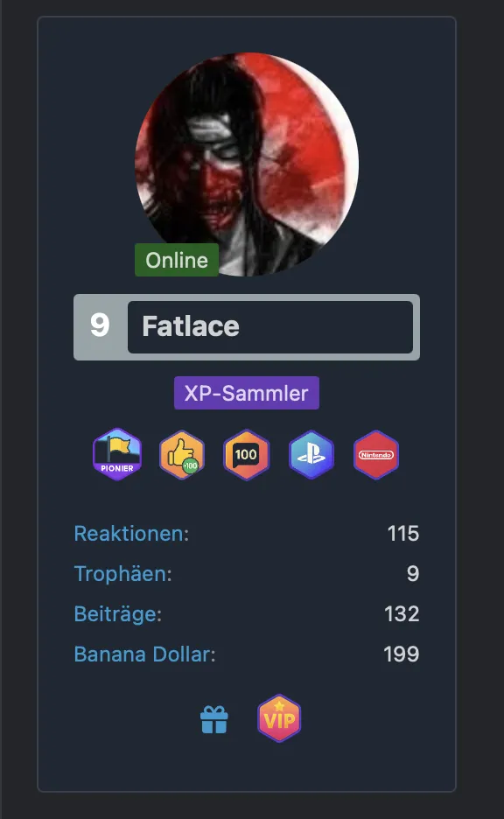The image size is (504, 819).
Task: Select the 100 posts speech bubble badge
Action: pos(247,454)
